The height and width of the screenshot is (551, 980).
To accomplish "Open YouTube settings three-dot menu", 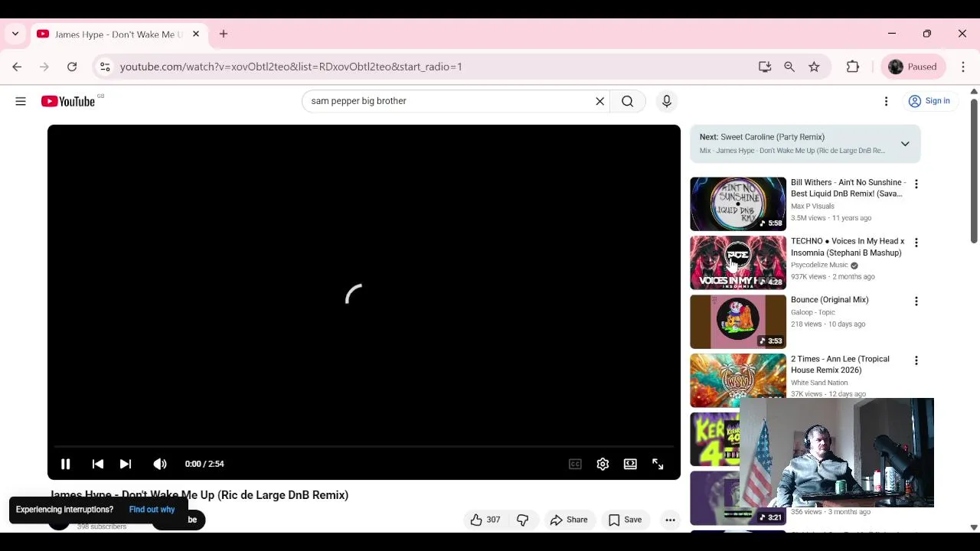I will pos(886,101).
